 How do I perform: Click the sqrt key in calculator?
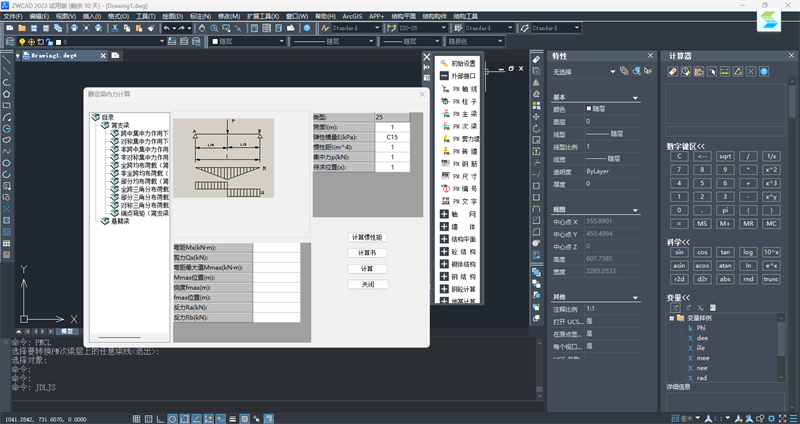pos(725,156)
